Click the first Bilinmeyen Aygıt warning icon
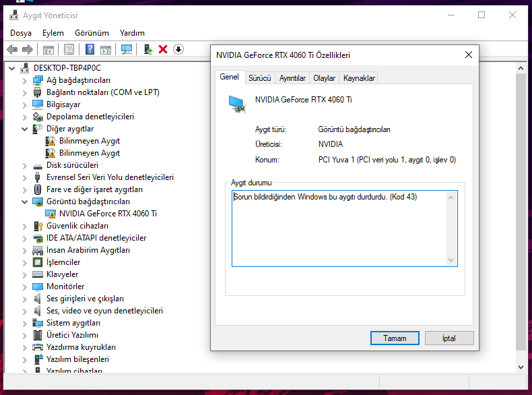 [51, 141]
